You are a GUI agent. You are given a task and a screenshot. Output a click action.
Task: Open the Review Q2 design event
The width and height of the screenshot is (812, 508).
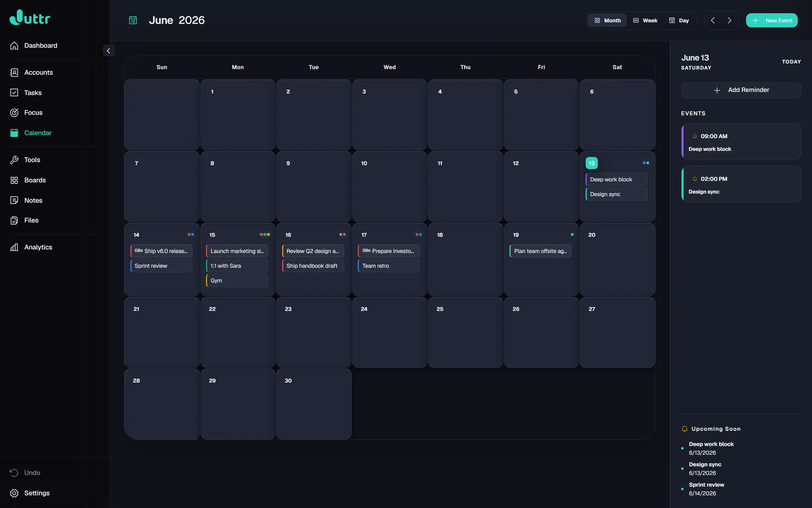click(x=313, y=251)
